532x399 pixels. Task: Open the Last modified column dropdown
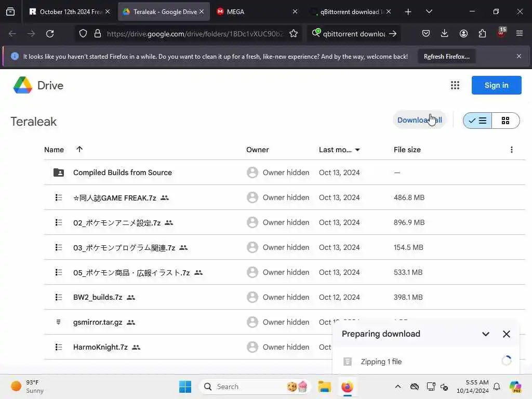click(357, 150)
